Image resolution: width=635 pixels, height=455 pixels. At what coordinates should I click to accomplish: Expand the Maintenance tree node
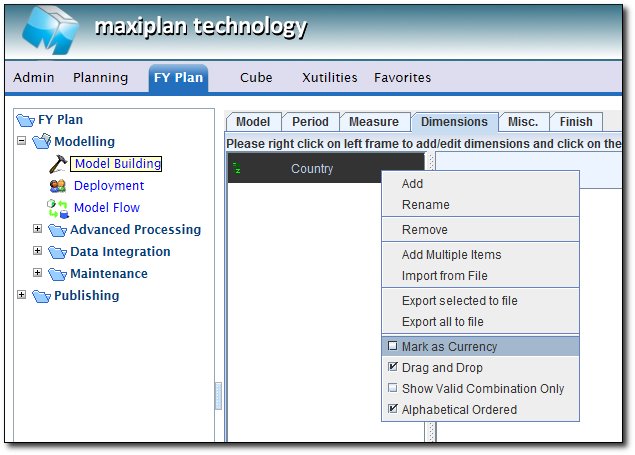[x=38, y=274]
